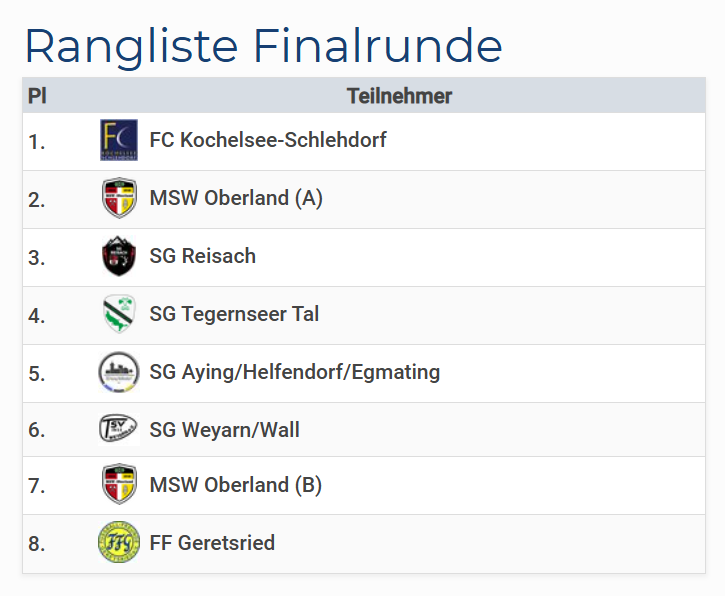Image resolution: width=725 pixels, height=596 pixels.
Task: Open the SG Weyarn/Wall team link
Action: (x=224, y=430)
